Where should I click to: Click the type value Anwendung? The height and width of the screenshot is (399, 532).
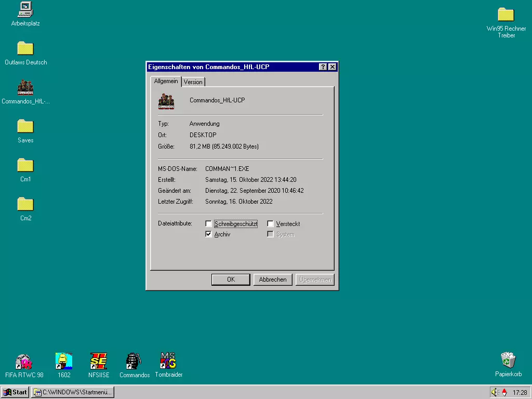point(204,124)
